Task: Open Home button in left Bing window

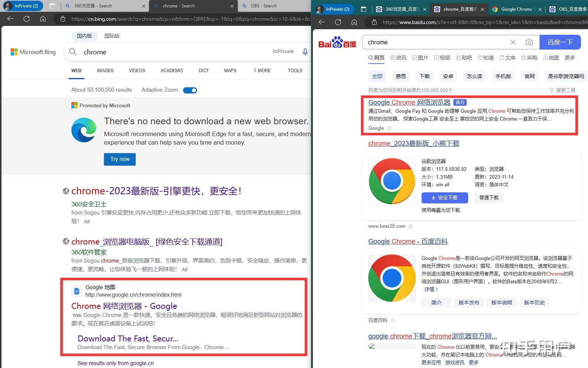Action: (x=43, y=18)
